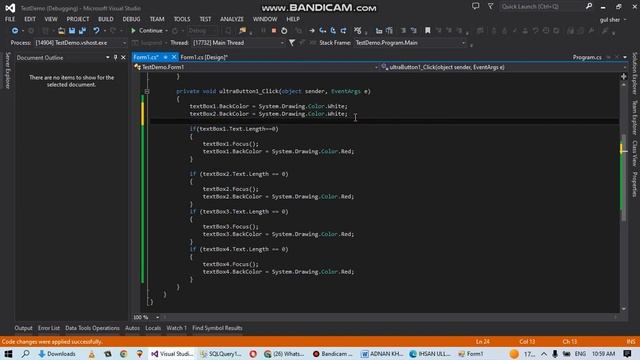Open the TOOLS menu
This screenshot has height=360, width=640.
[182, 19]
